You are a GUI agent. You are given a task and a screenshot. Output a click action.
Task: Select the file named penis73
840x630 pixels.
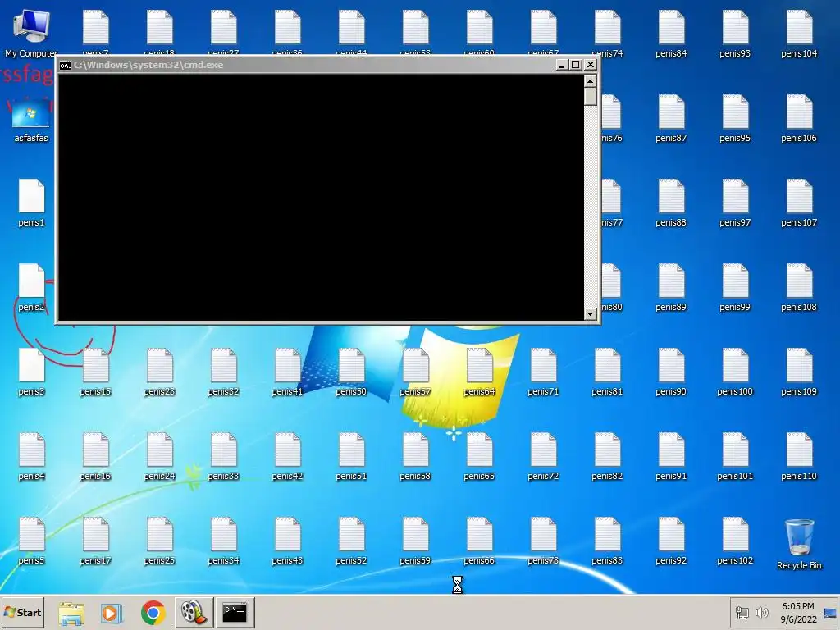pos(543,542)
